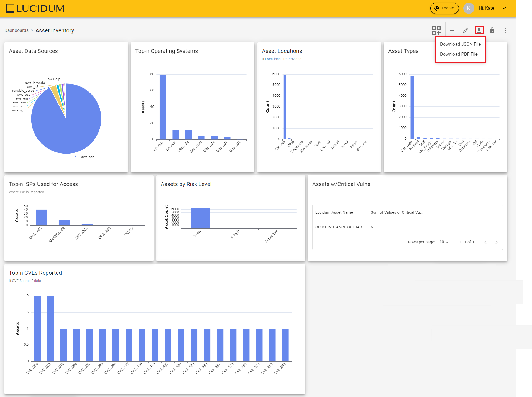Click the If Locations are Provided subtitle
The height and width of the screenshot is (397, 532).
point(282,59)
